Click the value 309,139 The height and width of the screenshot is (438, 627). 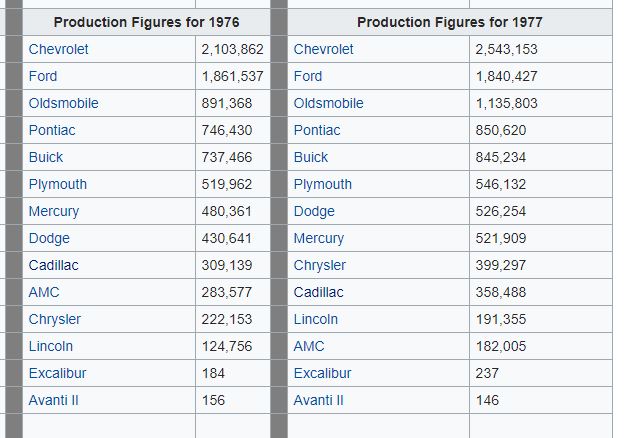coord(227,265)
